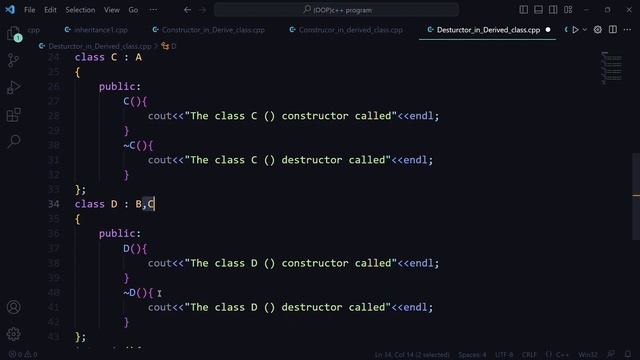Click the ~D() destructor definition
This screenshot has height=360, width=640.
(138, 293)
